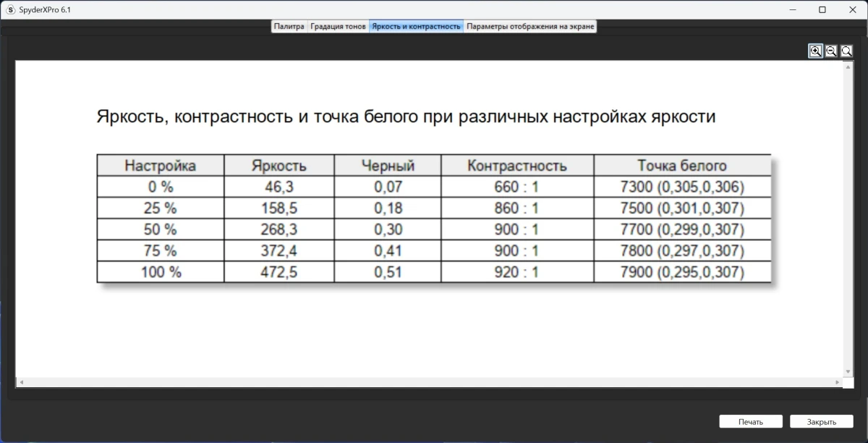
Task: Click the contrast value 920 : 1
Action: [516, 273]
